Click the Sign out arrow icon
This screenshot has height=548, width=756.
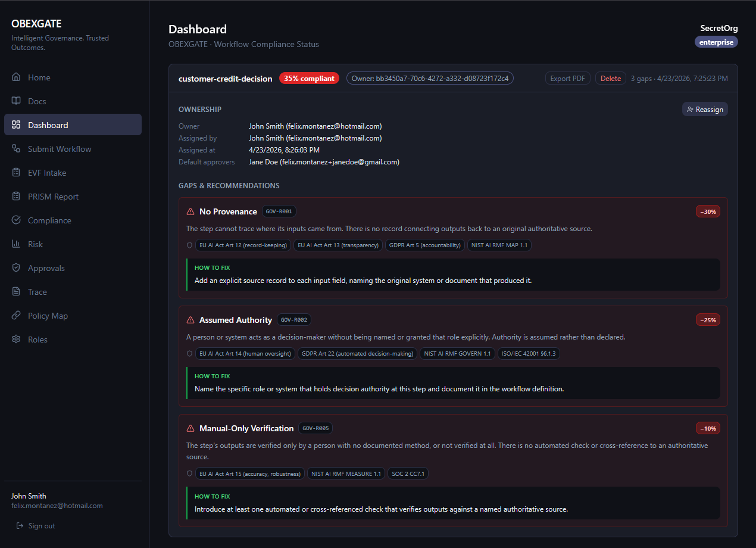pyautogui.click(x=20, y=526)
